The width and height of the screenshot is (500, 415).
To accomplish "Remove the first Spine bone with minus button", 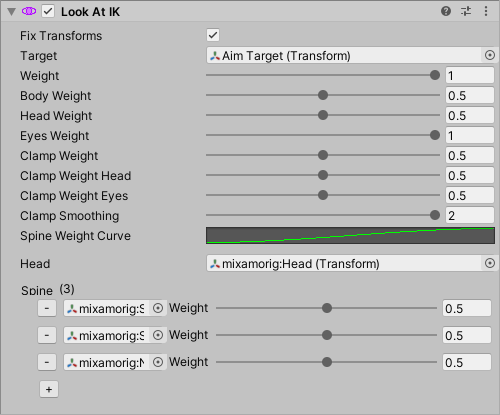I will (x=47, y=308).
